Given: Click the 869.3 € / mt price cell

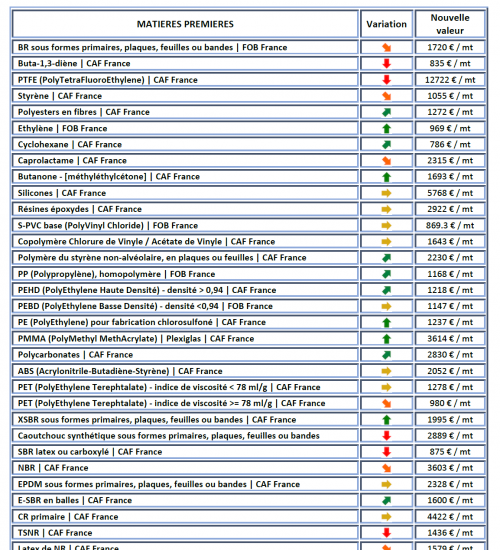Looking at the screenshot, I should click(x=450, y=225).
